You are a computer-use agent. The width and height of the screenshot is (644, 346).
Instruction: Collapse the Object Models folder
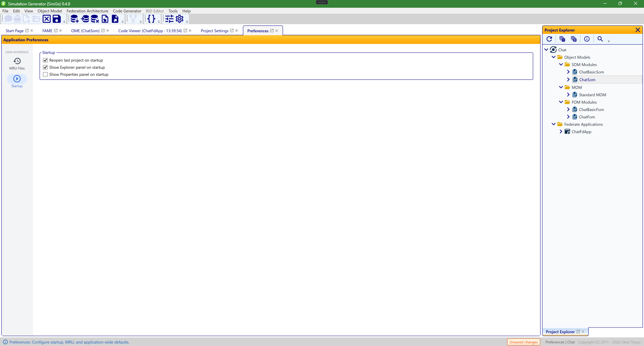554,57
